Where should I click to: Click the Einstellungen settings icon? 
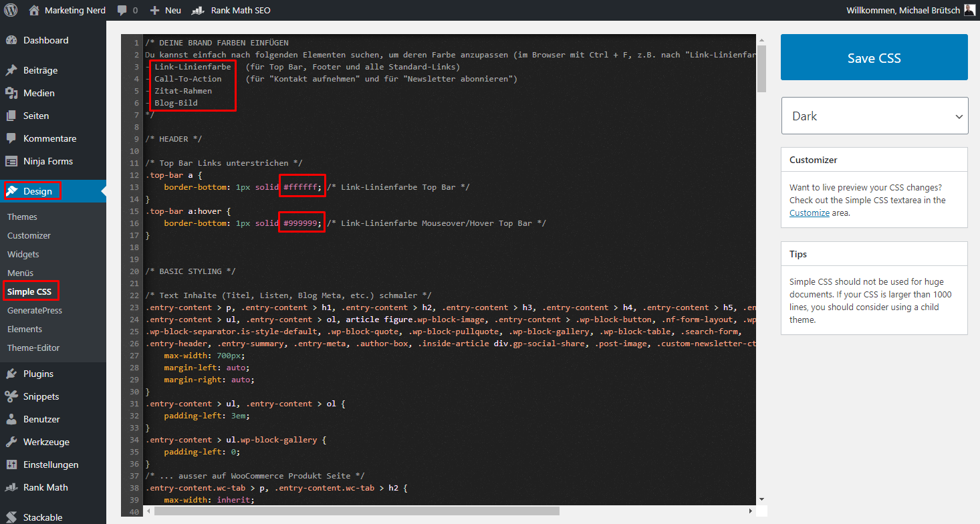pyautogui.click(x=11, y=465)
